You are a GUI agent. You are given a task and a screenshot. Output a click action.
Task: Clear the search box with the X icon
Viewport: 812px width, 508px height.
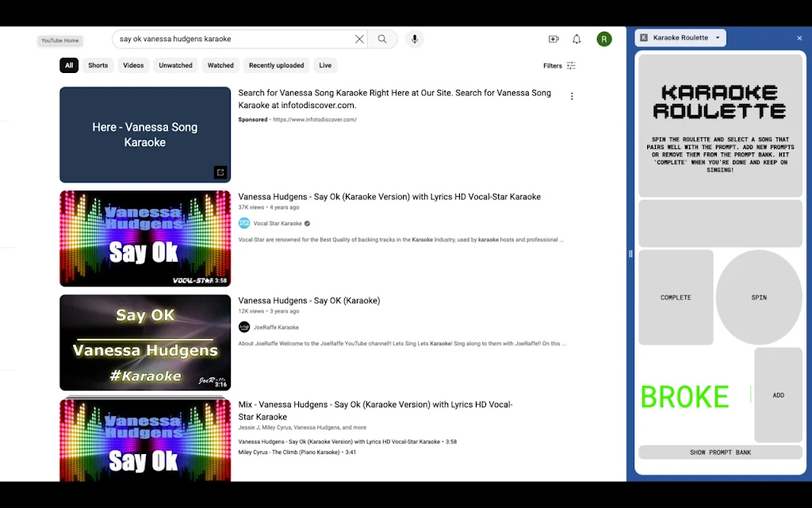[359, 39]
